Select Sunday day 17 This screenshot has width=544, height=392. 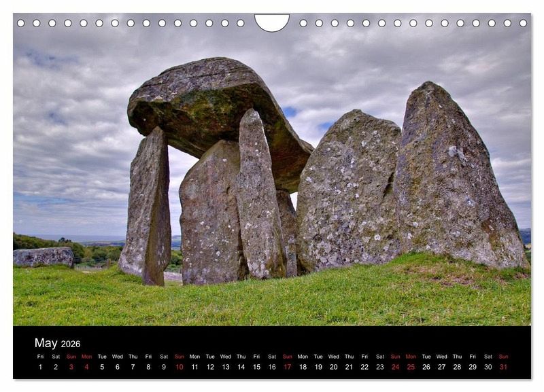coord(287,367)
